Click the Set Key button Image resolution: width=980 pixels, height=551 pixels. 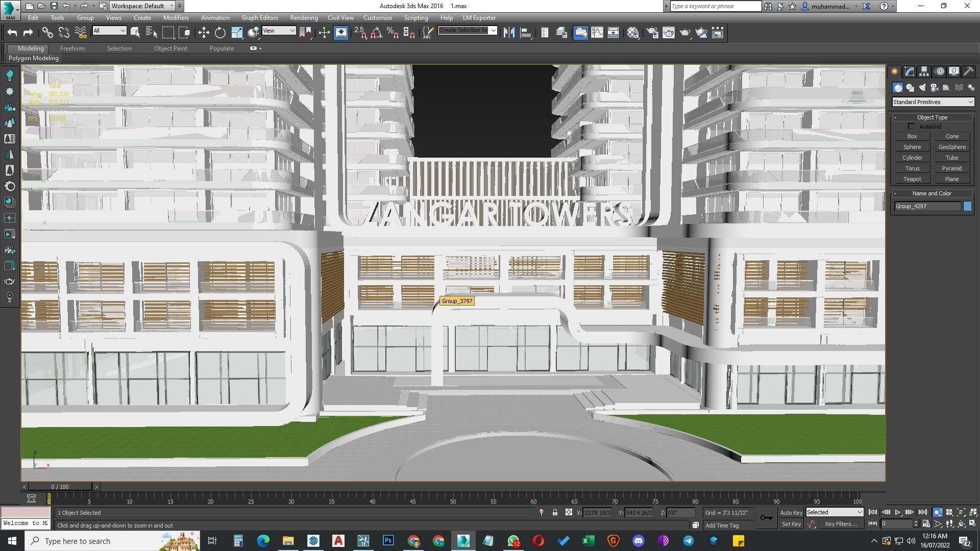point(791,524)
